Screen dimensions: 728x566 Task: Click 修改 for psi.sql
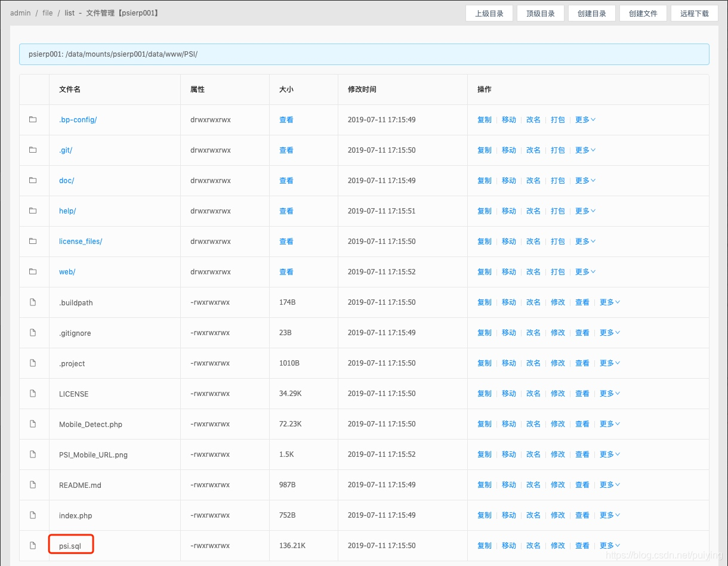pyautogui.click(x=558, y=545)
